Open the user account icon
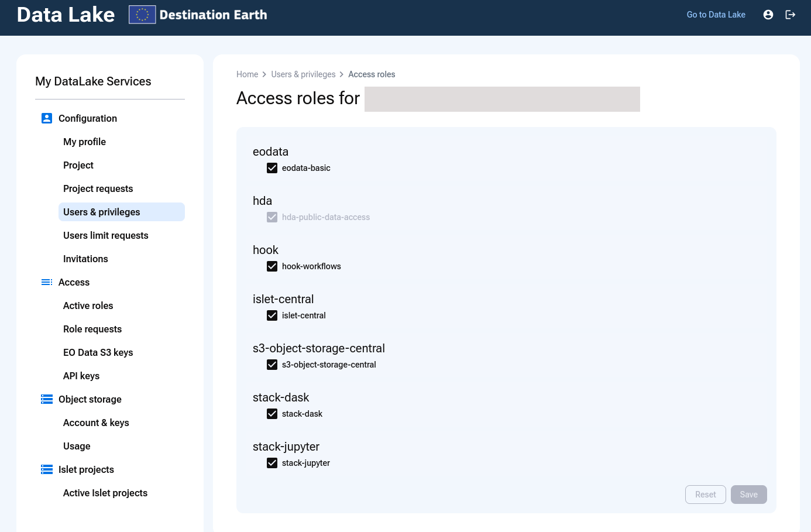The height and width of the screenshot is (532, 811). [x=768, y=15]
